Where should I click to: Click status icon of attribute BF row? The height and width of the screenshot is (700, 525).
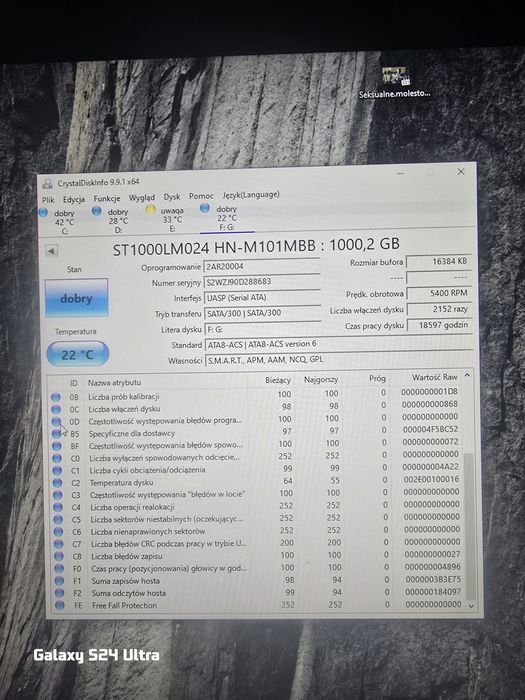(x=57, y=446)
